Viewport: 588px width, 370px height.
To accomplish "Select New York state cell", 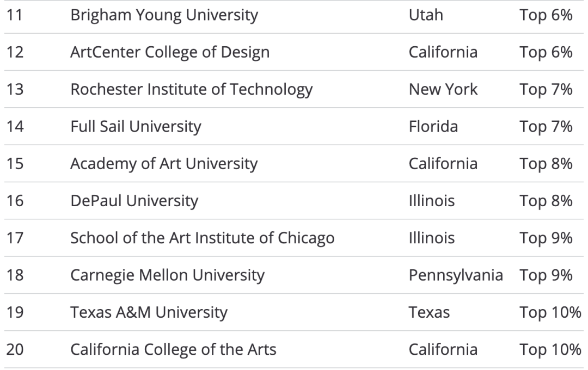I will coord(443,90).
